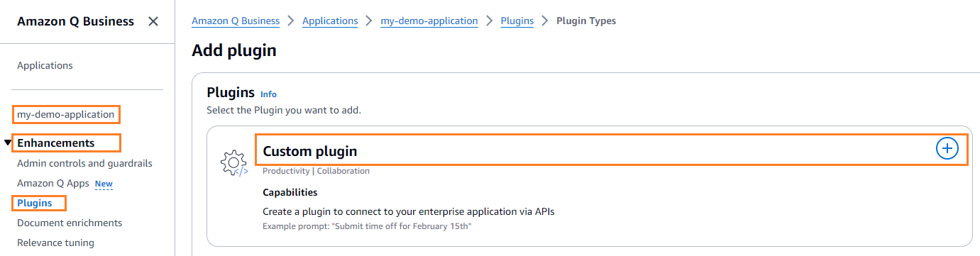980x256 pixels.
Task: Click the Add plugin page heading
Action: [234, 50]
